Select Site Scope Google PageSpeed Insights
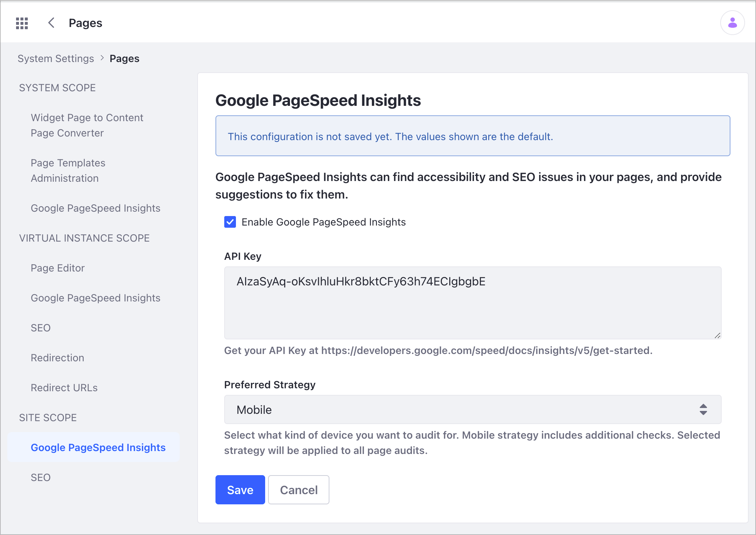 point(93,447)
